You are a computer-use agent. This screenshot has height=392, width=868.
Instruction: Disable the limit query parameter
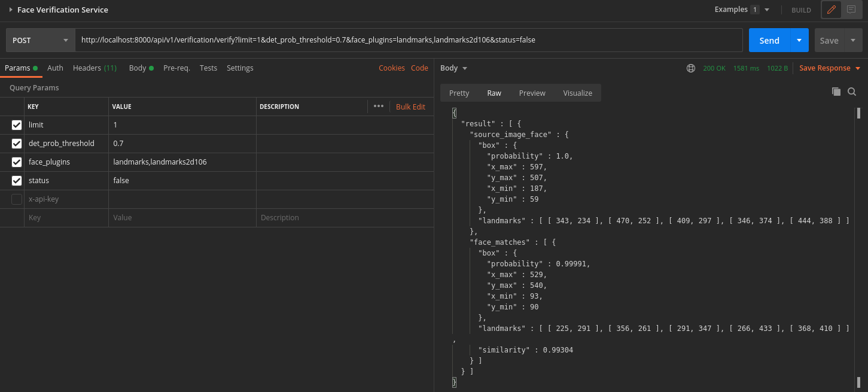click(x=17, y=124)
